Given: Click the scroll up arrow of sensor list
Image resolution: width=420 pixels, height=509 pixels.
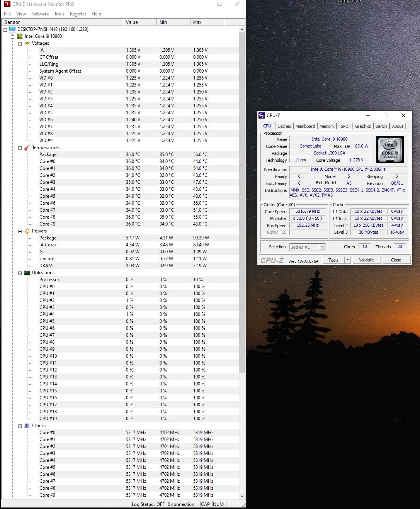Looking at the screenshot, I should click(242, 29).
